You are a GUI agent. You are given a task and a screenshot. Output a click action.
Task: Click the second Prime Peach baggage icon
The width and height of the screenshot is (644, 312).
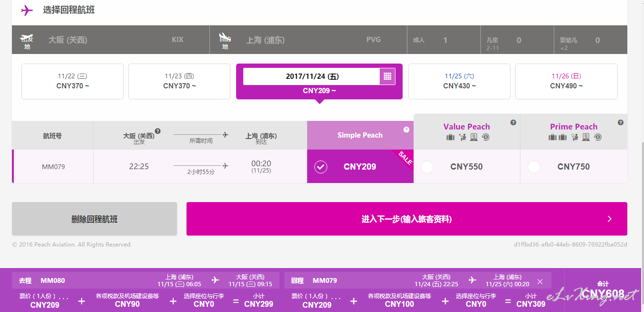click(562, 138)
